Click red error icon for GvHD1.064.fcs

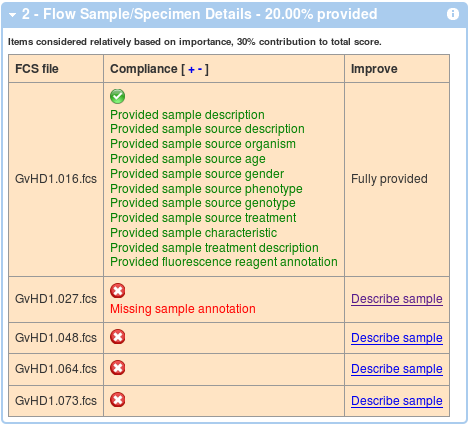click(118, 368)
